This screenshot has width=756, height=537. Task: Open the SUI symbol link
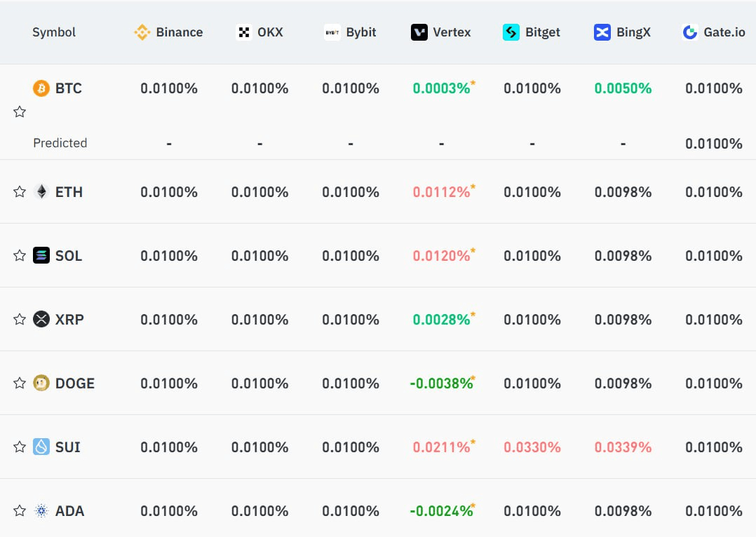click(68, 447)
